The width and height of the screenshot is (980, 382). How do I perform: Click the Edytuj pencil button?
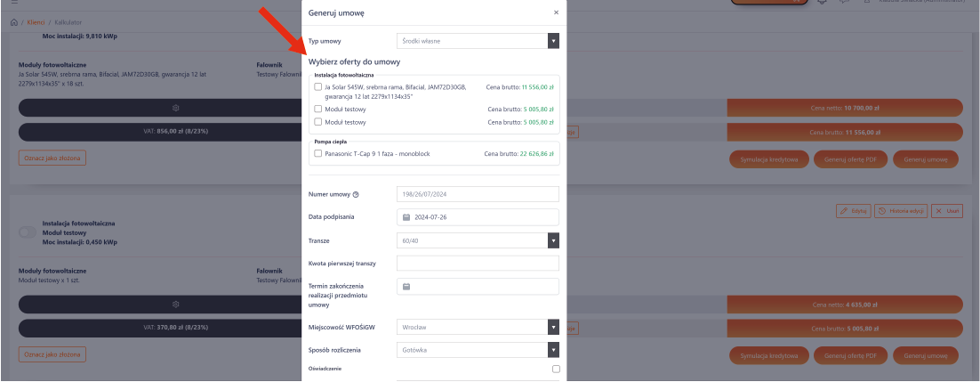click(x=853, y=211)
